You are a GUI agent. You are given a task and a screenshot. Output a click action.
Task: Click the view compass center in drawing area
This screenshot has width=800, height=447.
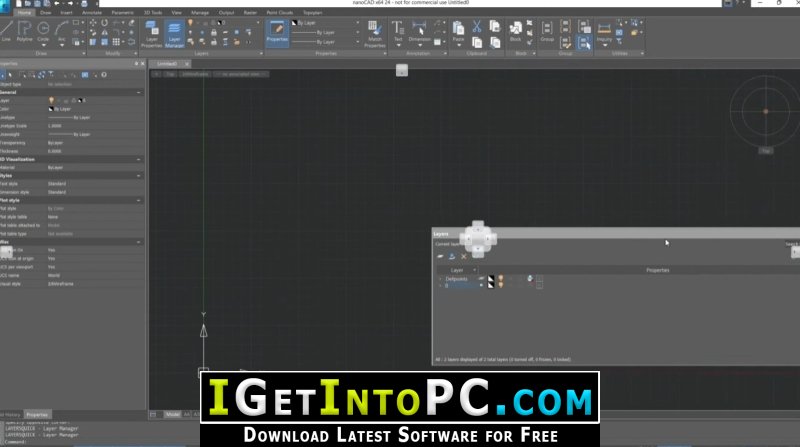[765, 111]
